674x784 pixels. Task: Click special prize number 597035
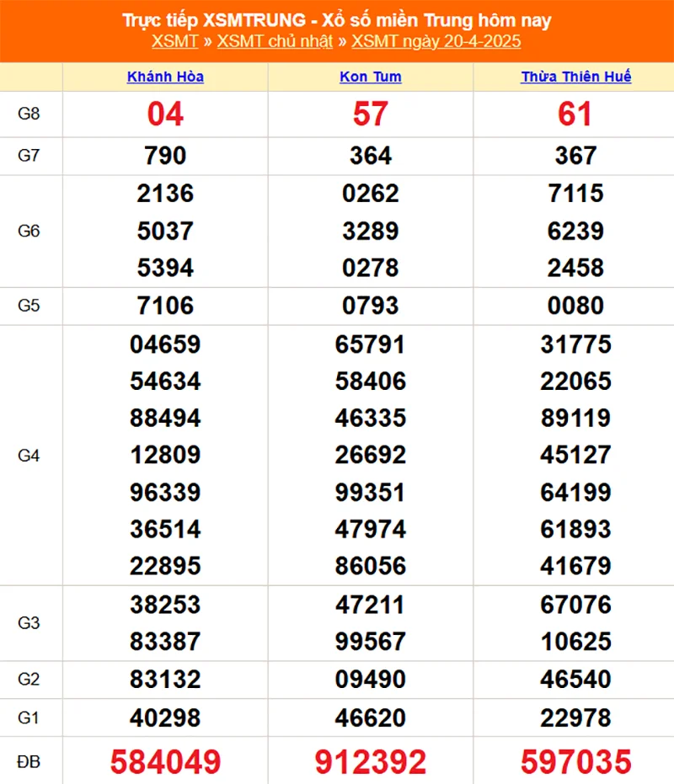click(575, 762)
